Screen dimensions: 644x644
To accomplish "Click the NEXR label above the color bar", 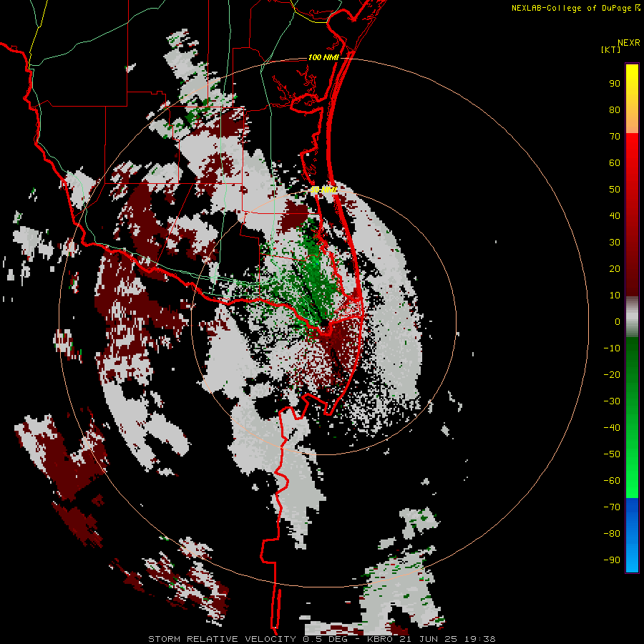I will click(628, 43).
